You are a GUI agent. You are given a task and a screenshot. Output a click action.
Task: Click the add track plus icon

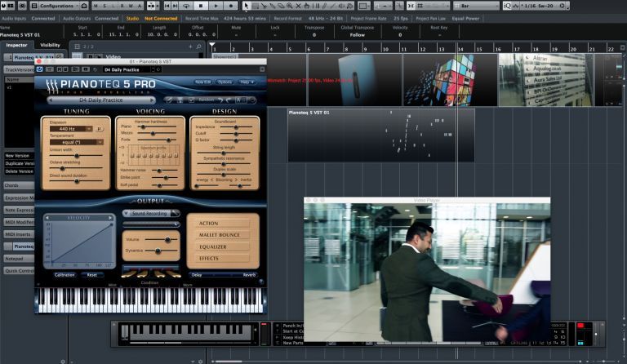click(190, 47)
